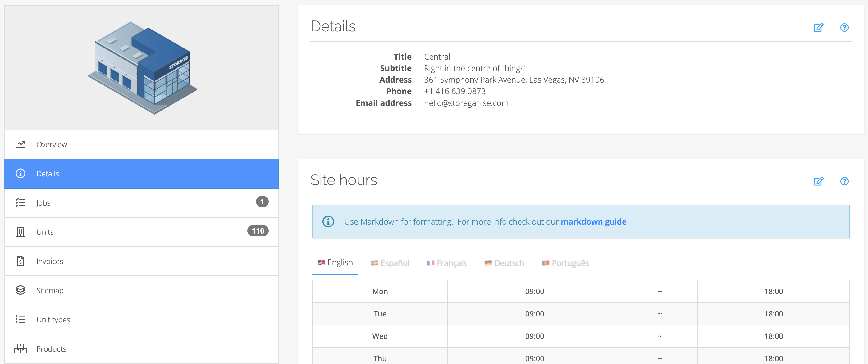868x364 pixels.
Task: Click the storage building site image
Action: coord(142,68)
